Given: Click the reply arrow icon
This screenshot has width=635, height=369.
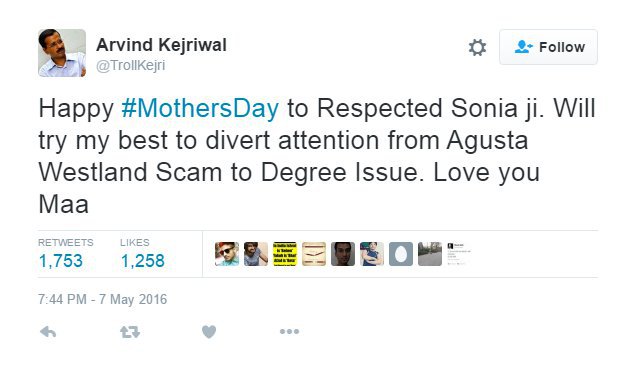Looking at the screenshot, I should (x=48, y=332).
